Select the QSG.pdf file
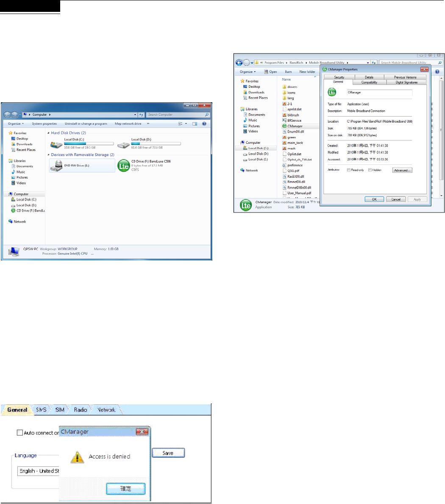The image size is (445, 504). pos(291,171)
